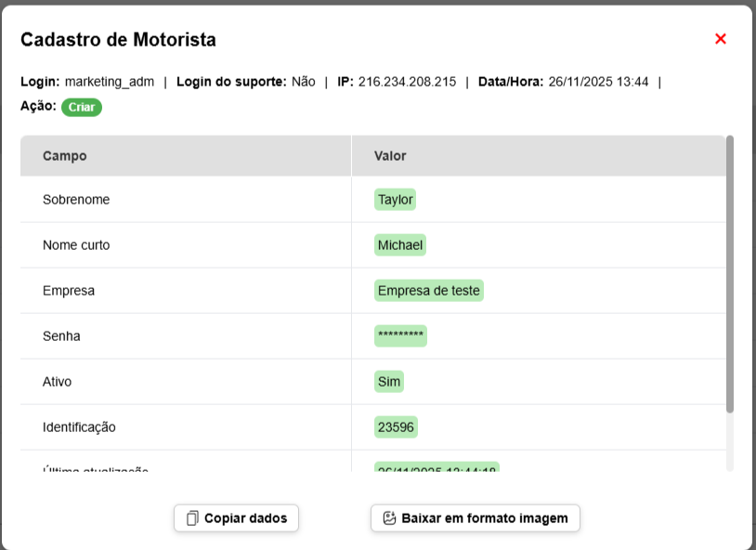Click the IP address 216.234.208.215

pyautogui.click(x=407, y=82)
